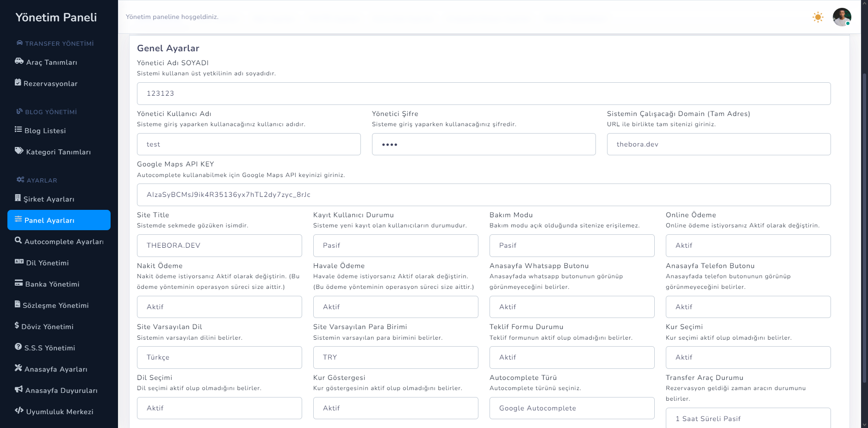
Task: Click the Yönetici Şifre password field
Action: coord(484,144)
